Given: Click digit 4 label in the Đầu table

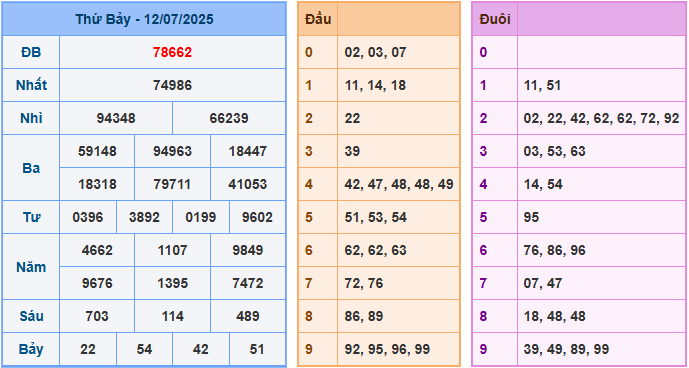Looking at the screenshot, I should tap(308, 184).
